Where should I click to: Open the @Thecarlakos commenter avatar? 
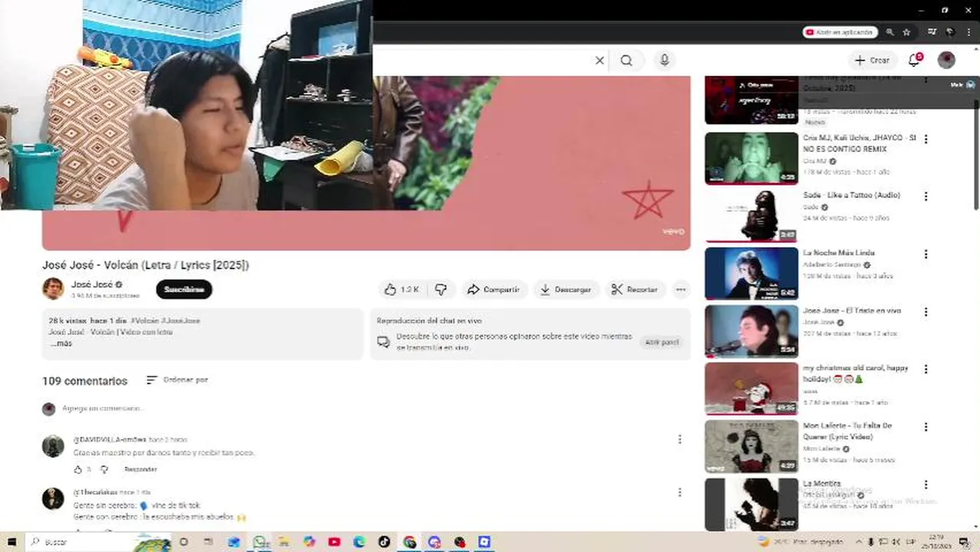point(53,498)
